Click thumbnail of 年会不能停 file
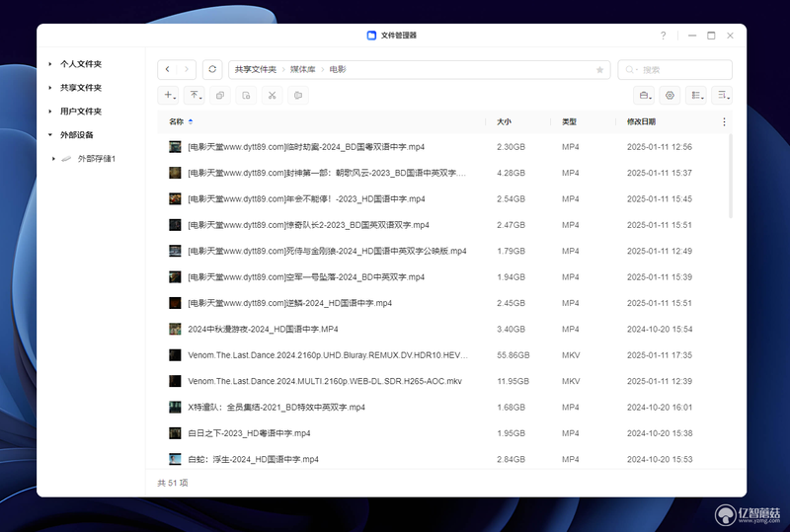The height and width of the screenshot is (532, 790). (x=175, y=199)
